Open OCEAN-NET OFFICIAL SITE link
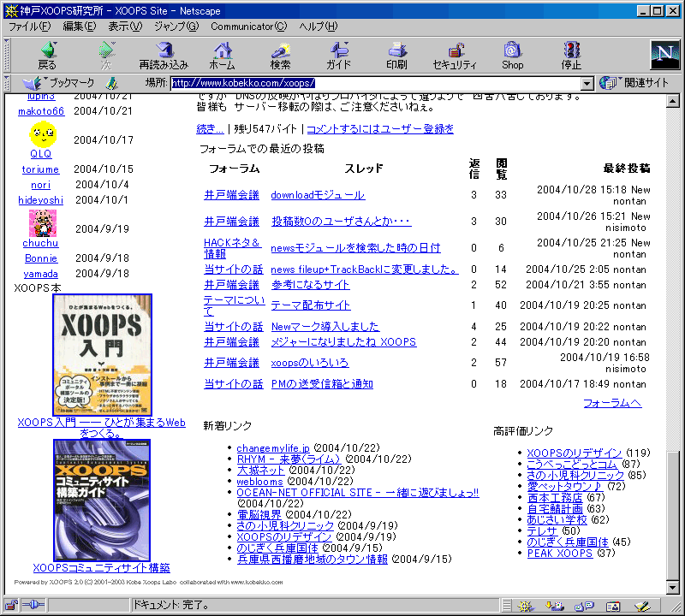The height and width of the screenshot is (616, 685). [358, 493]
